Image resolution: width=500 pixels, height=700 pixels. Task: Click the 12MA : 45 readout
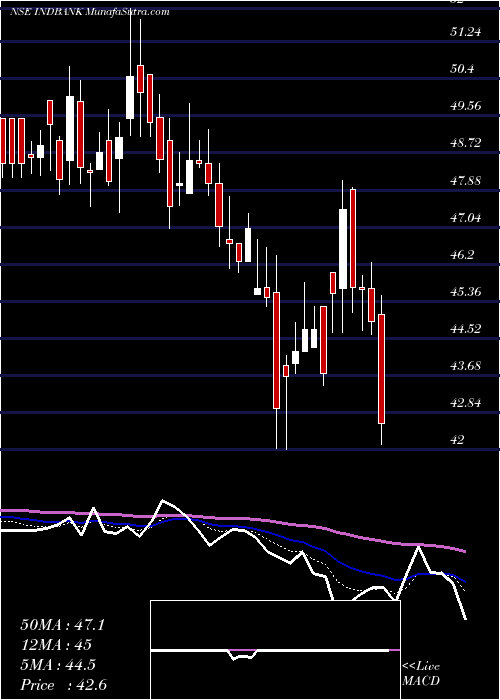coord(56,645)
